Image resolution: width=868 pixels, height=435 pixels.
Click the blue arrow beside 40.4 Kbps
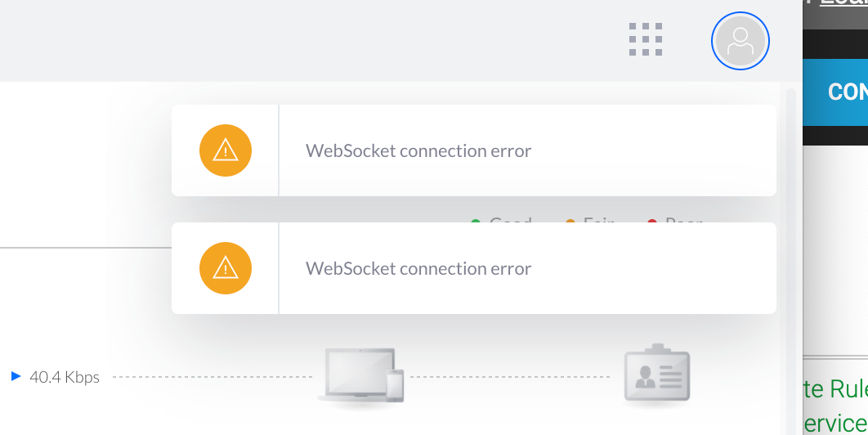click(16, 377)
